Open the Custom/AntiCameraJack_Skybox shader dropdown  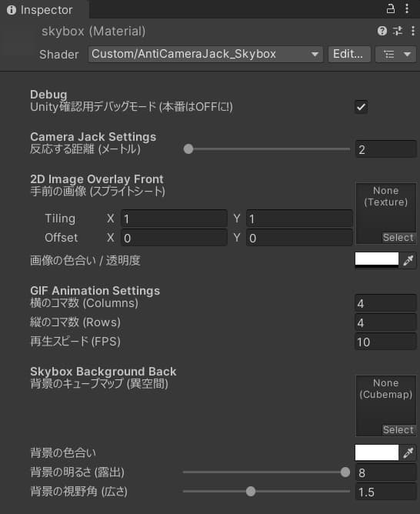pyautogui.click(x=205, y=54)
